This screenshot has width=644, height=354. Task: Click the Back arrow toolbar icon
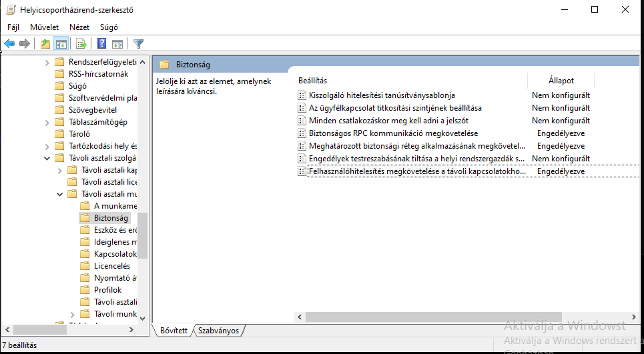[9, 44]
